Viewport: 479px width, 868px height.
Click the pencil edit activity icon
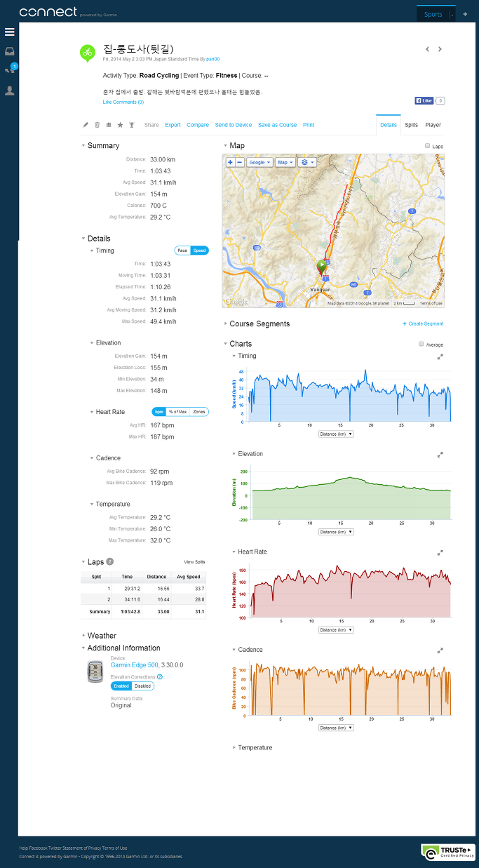click(x=86, y=125)
